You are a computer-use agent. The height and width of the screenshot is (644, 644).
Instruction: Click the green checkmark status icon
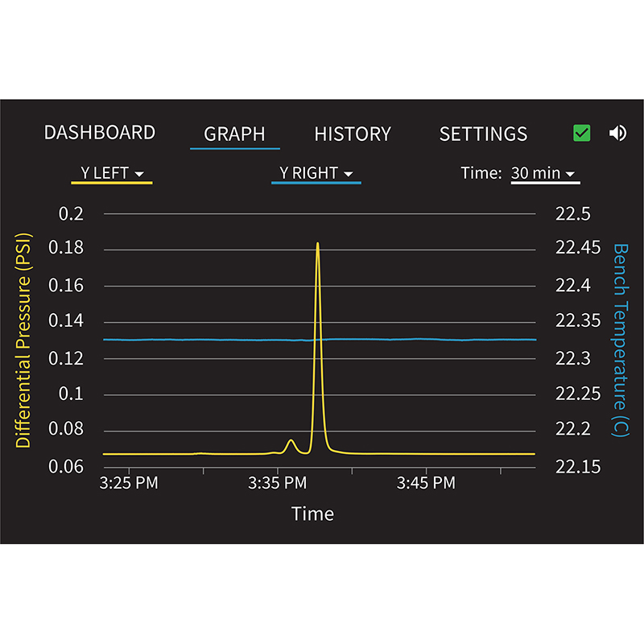point(581,133)
